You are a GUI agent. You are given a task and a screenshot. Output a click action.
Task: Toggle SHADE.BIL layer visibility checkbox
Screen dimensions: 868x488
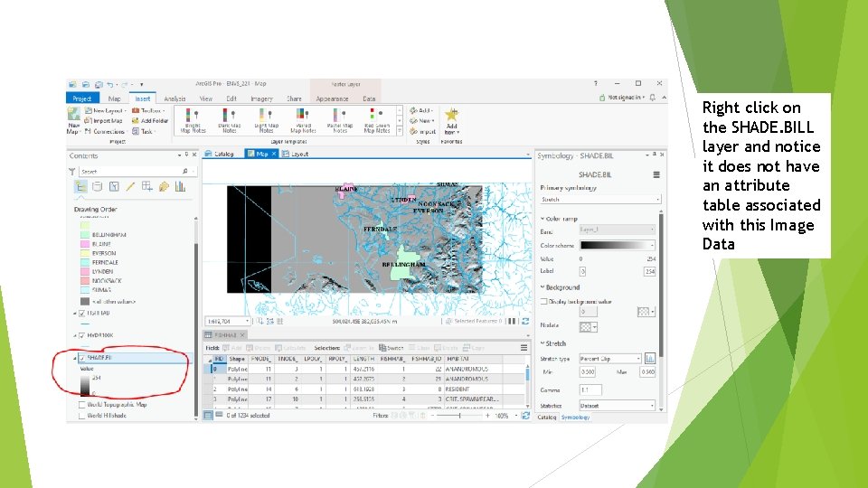coord(82,358)
